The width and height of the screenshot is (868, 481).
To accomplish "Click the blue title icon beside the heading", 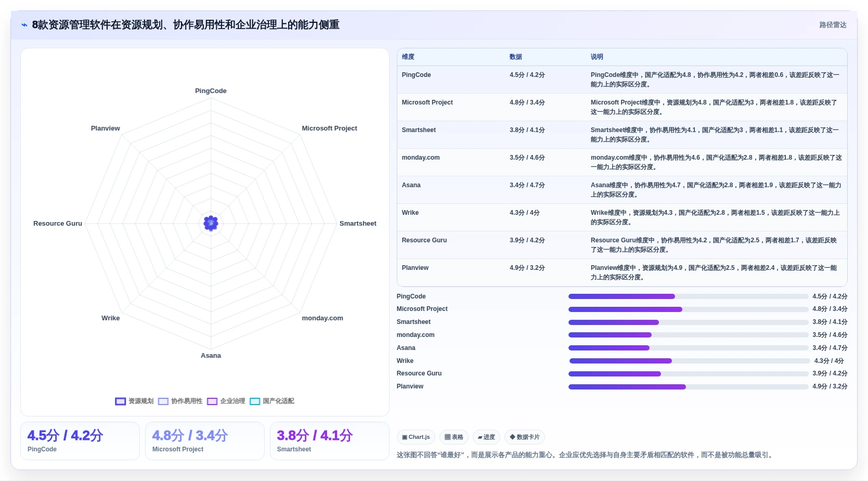I will tap(24, 25).
